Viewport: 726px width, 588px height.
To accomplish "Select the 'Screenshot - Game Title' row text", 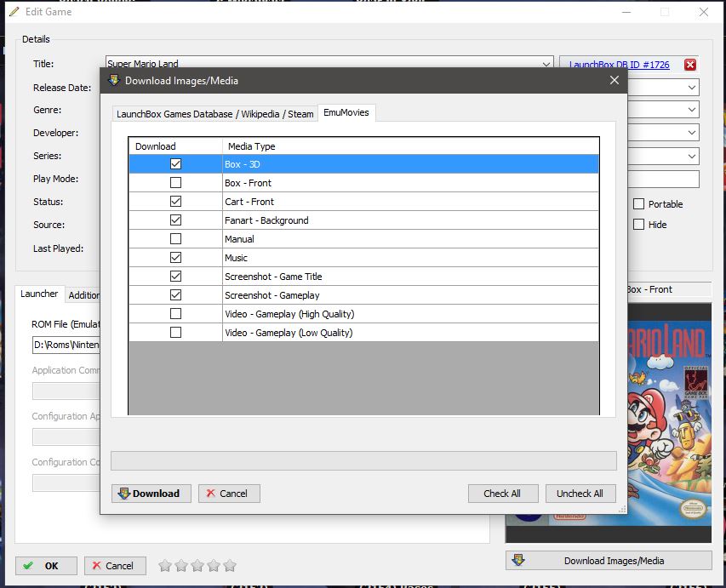I will [274, 277].
